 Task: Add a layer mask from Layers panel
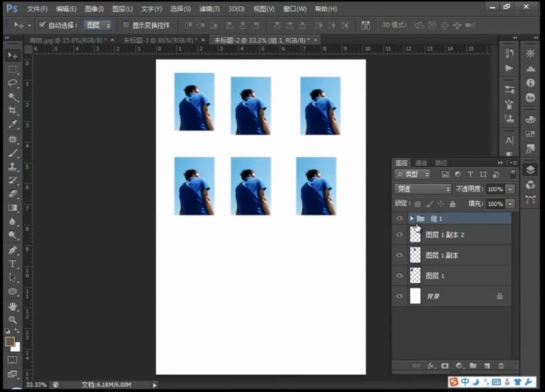click(x=445, y=366)
